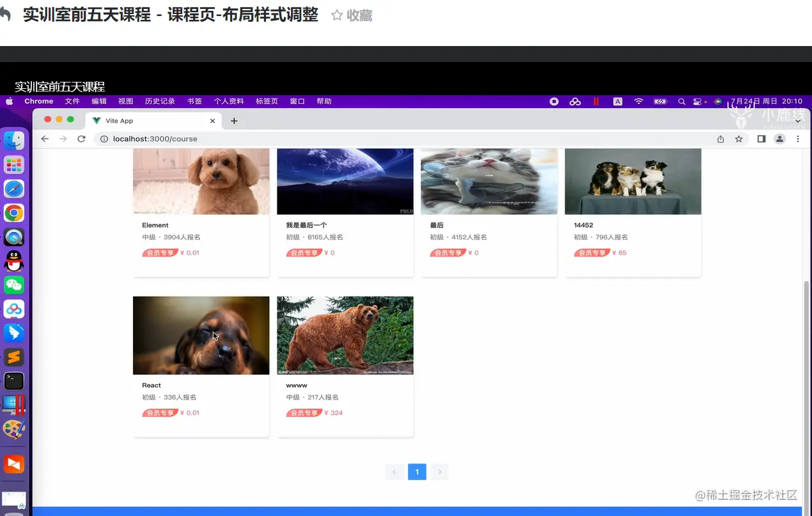The width and height of the screenshot is (812, 516).
Task: Open a new browser tab with plus
Action: [x=234, y=121]
